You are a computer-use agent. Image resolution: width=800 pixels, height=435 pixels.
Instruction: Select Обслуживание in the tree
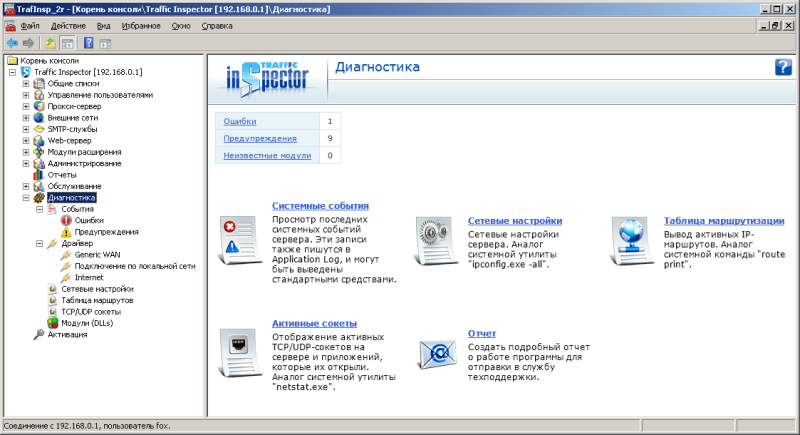pyautogui.click(x=74, y=186)
